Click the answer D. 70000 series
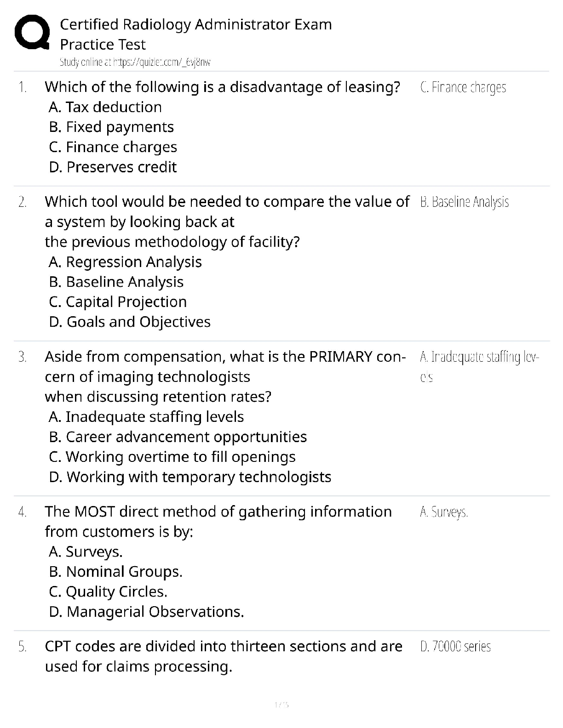The image size is (563, 728). click(x=455, y=647)
